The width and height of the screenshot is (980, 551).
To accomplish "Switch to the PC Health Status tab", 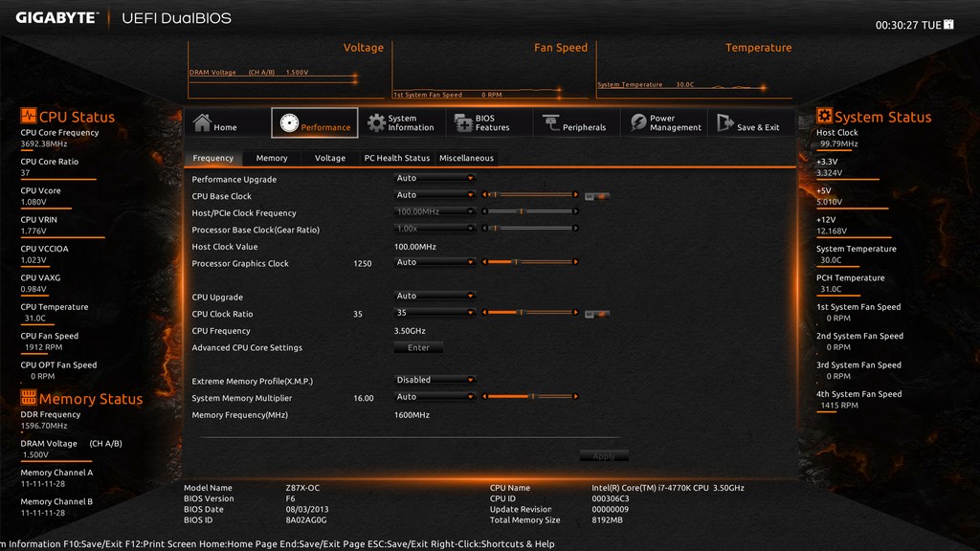I will [x=397, y=158].
